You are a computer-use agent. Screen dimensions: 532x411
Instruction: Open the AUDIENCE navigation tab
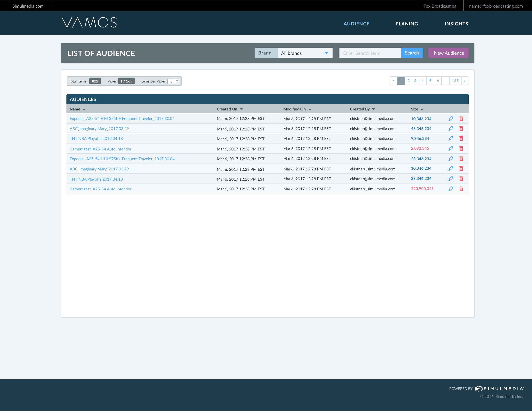click(356, 24)
